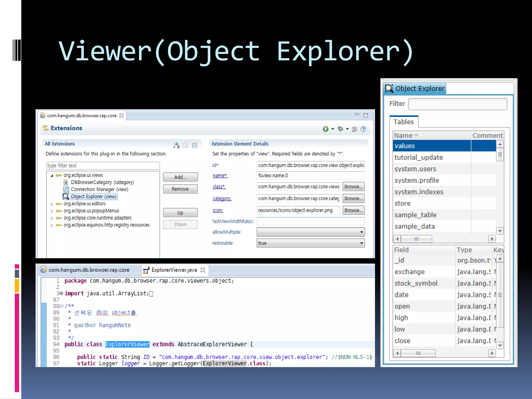The height and width of the screenshot is (399, 532).
Task: Expand the org.eclipse.ui.editors node
Action: pos(52,204)
